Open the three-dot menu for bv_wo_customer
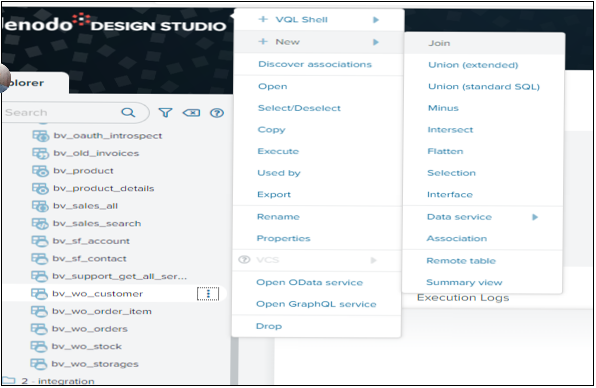596x388 pixels. 208,294
